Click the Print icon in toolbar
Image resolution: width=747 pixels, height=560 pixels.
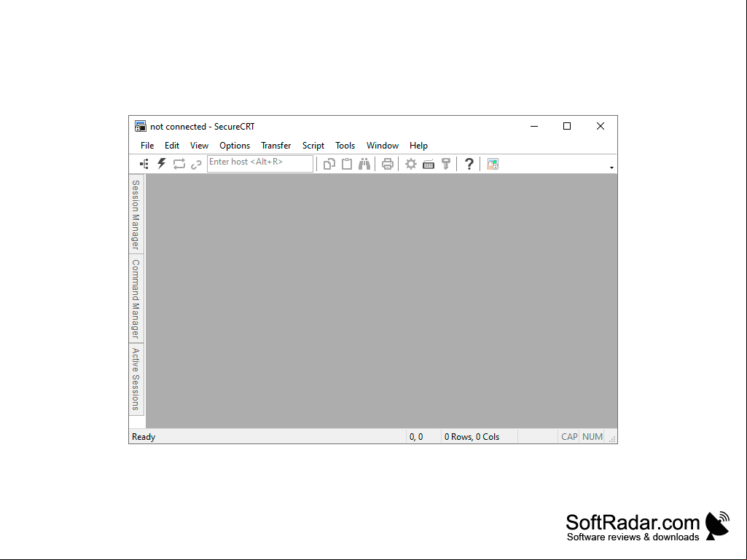(388, 165)
